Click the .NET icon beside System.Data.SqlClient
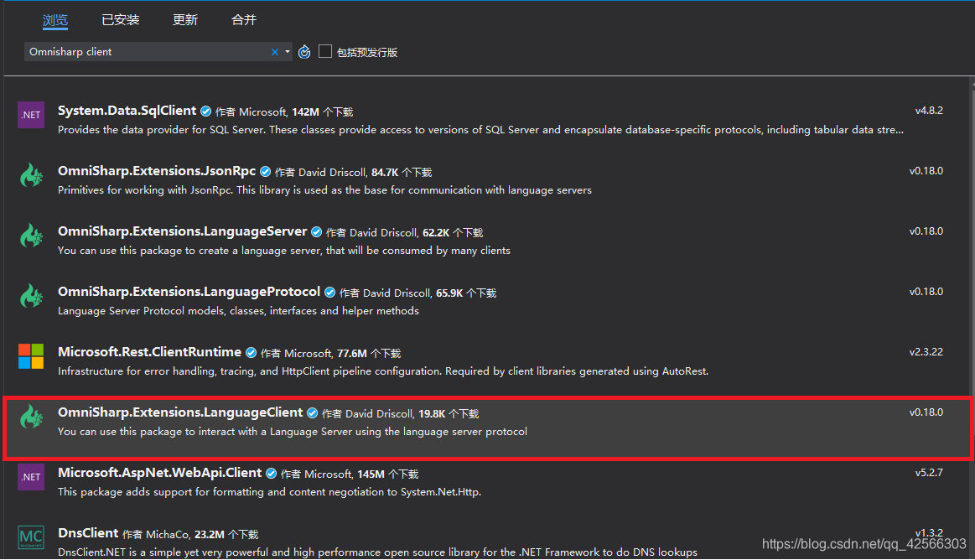Viewport: 975px width, 560px height. (x=30, y=115)
